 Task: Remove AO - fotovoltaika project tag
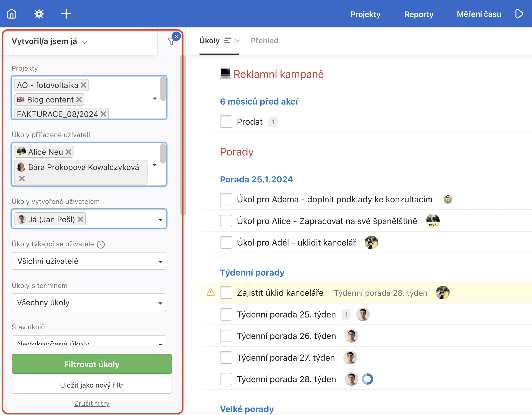[x=84, y=85]
